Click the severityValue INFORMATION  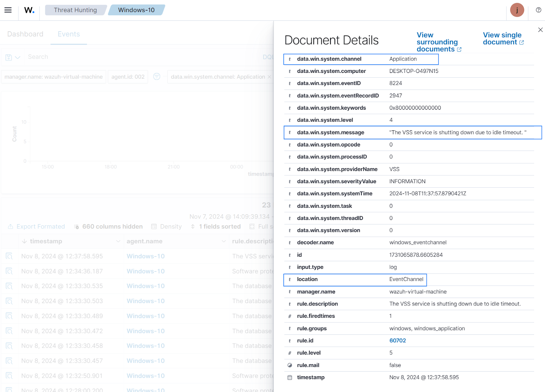point(407,181)
